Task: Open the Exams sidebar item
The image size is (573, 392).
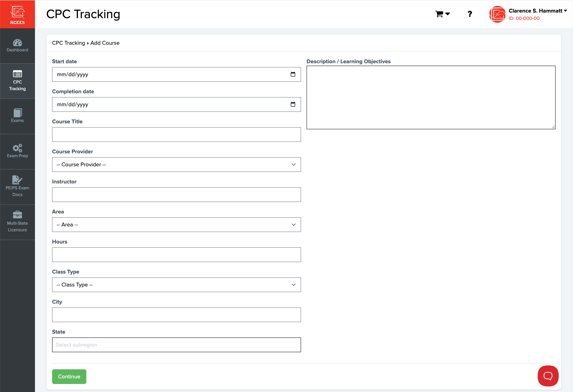Action: (x=17, y=116)
